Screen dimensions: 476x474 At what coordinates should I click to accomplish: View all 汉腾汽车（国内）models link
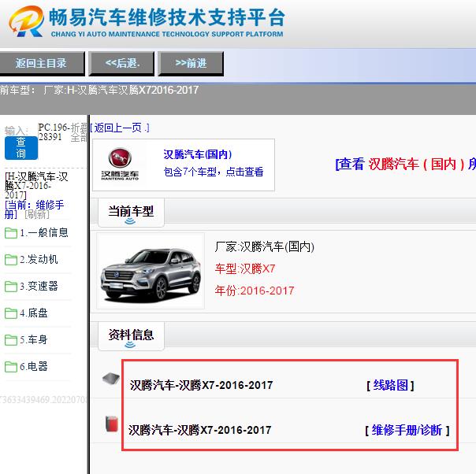tap(406, 164)
